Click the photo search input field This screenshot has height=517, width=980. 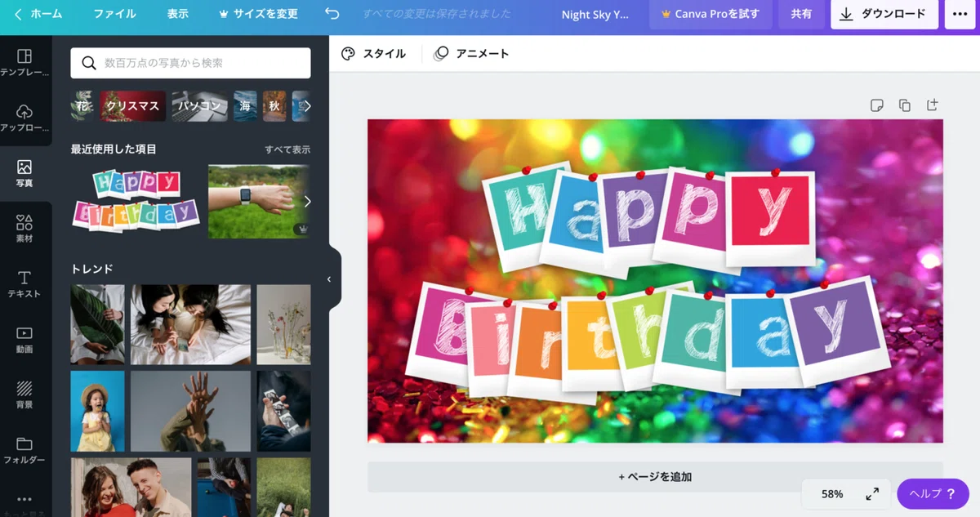click(x=190, y=63)
